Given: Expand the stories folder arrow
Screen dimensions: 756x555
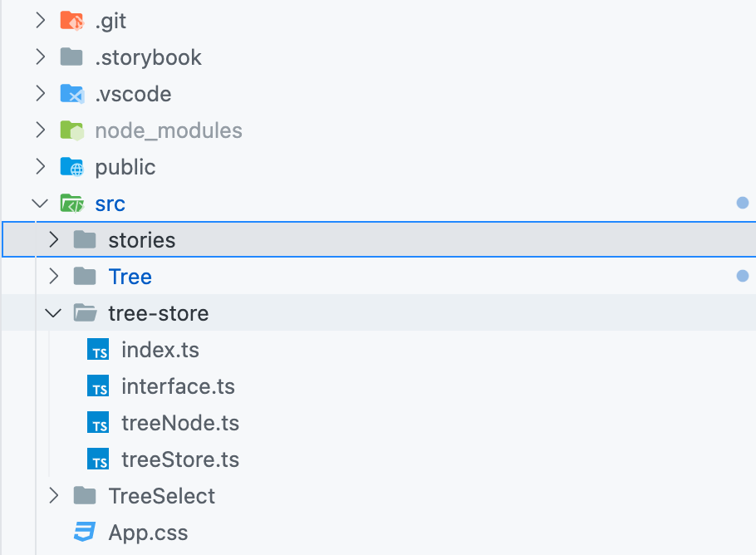Looking at the screenshot, I should coord(53,240).
